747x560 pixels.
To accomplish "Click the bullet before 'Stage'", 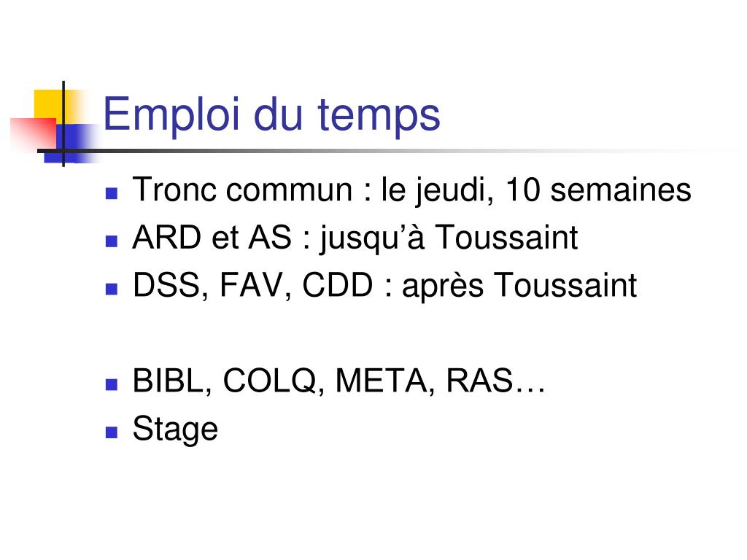I will (112, 432).
